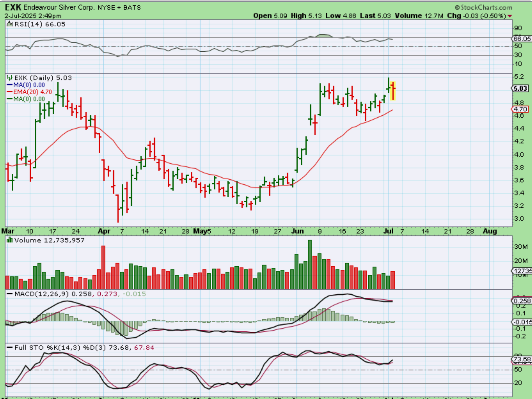The height and width of the screenshot is (399, 532).
Task: Click the EXK (Daily) OHLC bars icon
Action: 10,78
